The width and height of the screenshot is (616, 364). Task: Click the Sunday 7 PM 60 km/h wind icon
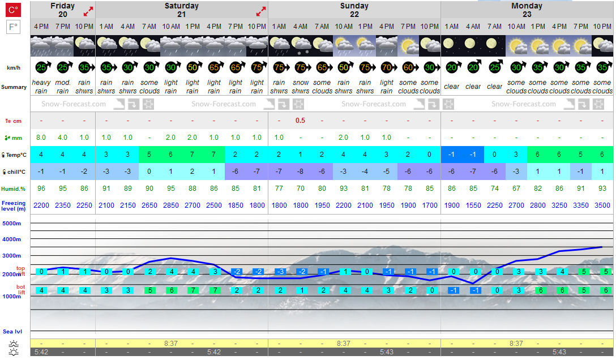pyautogui.click(x=408, y=67)
